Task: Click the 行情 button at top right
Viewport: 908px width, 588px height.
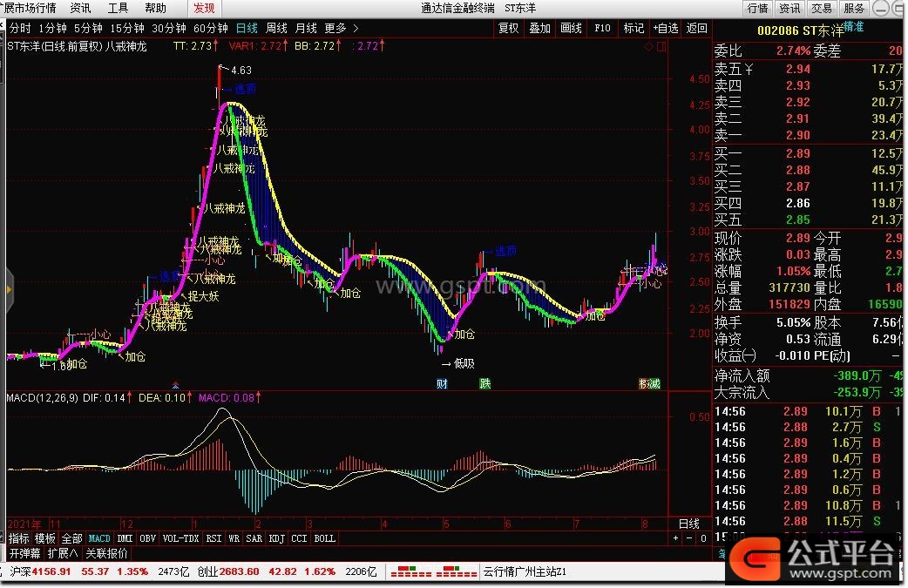Action: coord(757,8)
